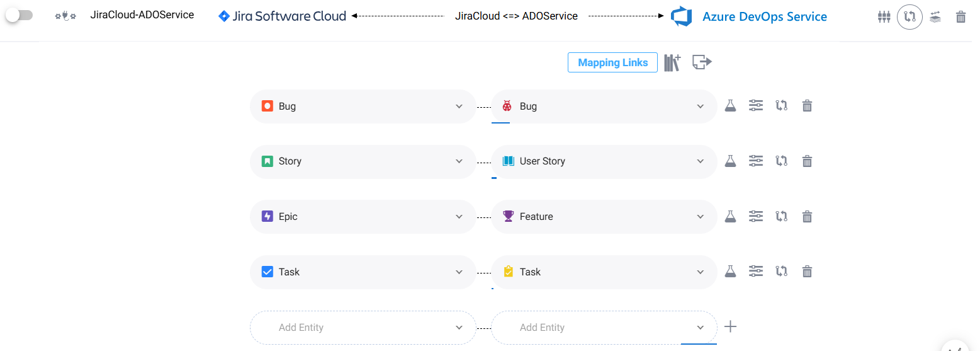Click the plug connection icon beside JiraCloud-ADOService
Screen dimensions: 980x351
[65, 16]
